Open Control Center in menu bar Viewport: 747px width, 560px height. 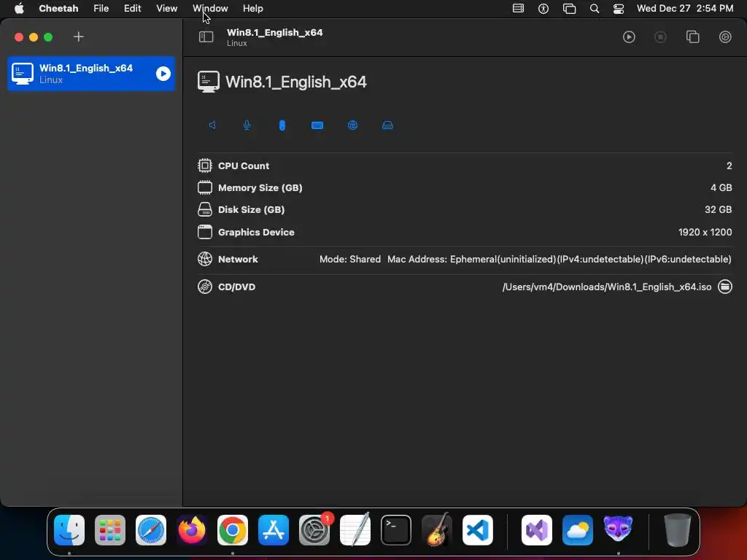point(619,8)
